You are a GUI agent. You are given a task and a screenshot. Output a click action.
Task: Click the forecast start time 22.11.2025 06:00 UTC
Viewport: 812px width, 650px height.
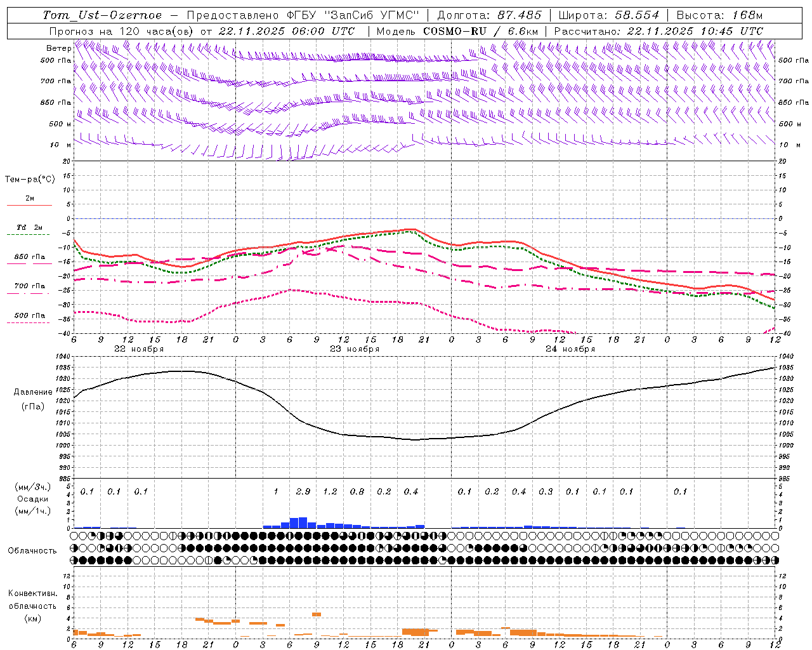[x=287, y=31]
